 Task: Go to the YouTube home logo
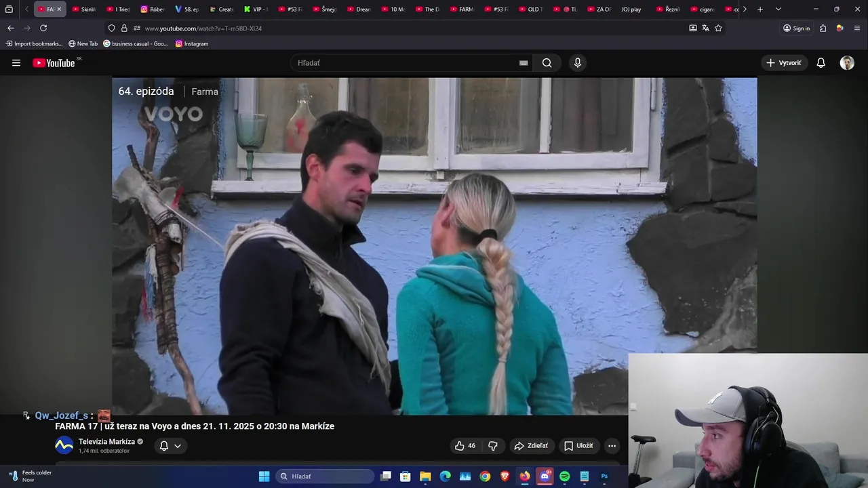(54, 63)
